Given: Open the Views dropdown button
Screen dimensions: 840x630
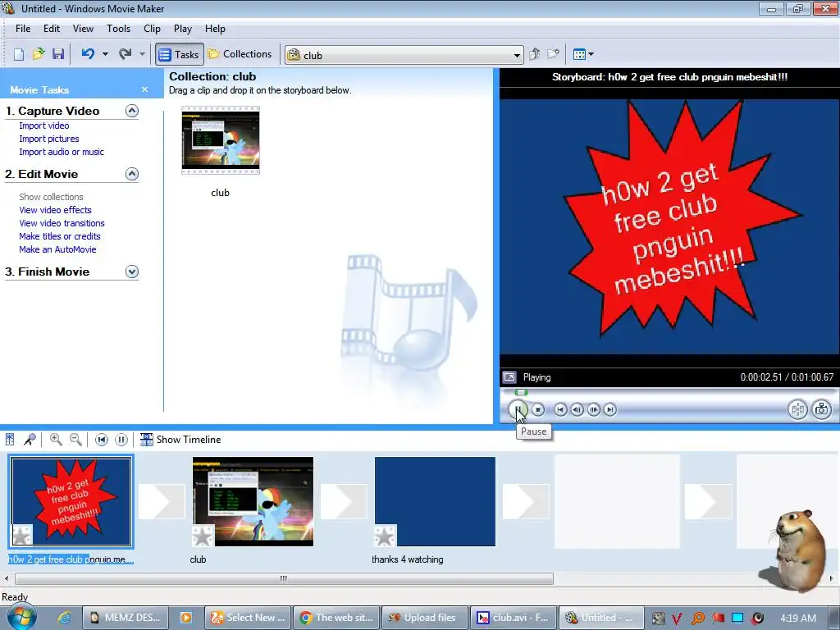Looking at the screenshot, I should coord(583,54).
